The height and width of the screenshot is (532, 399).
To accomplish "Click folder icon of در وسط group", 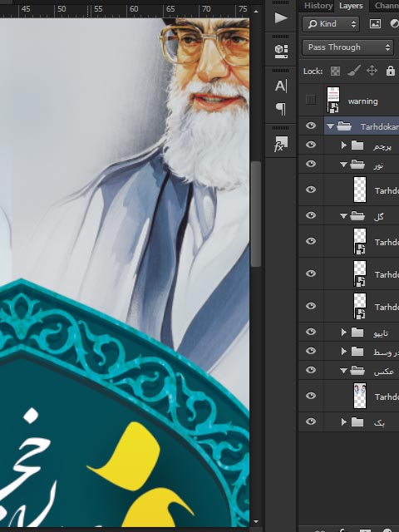I will click(357, 351).
